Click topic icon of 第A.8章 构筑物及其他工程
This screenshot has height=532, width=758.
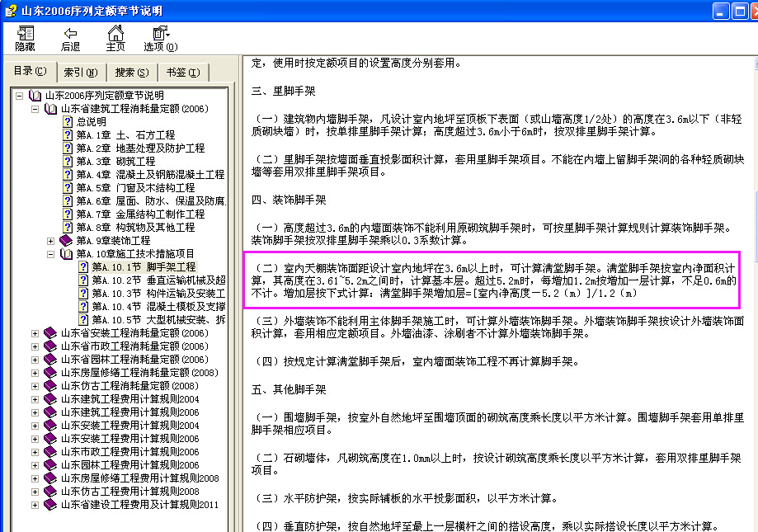68,227
